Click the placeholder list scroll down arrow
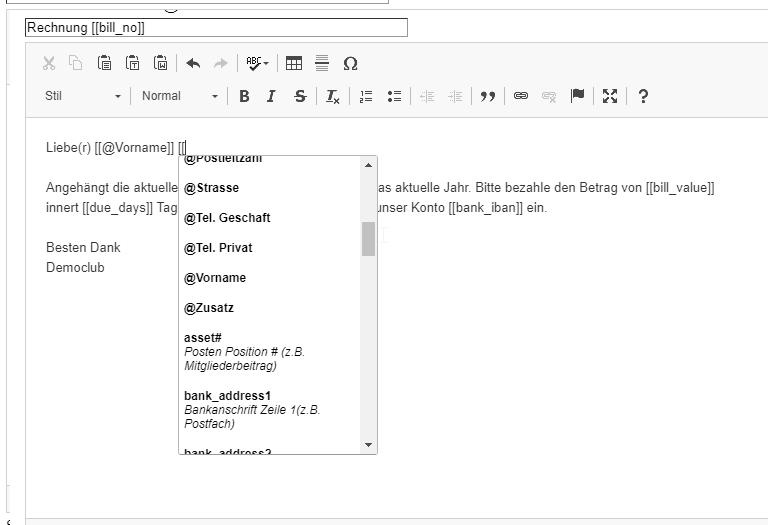The image size is (768, 525). (368, 445)
